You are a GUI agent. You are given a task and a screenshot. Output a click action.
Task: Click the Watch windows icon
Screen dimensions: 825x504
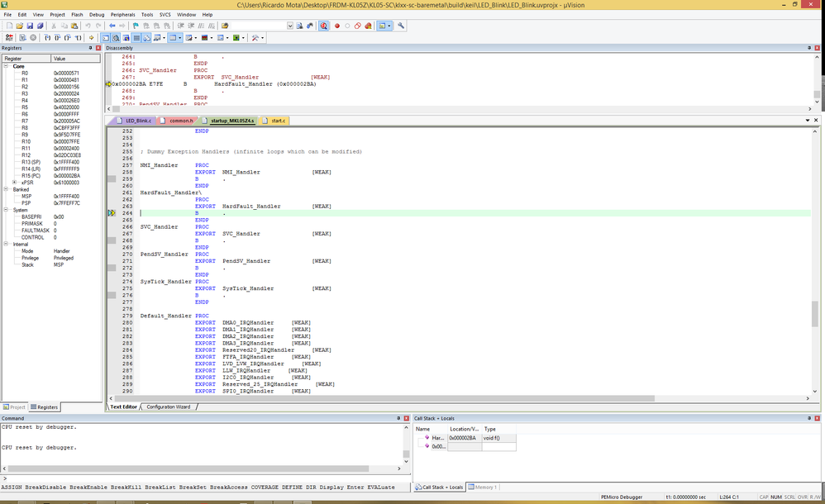pos(157,38)
